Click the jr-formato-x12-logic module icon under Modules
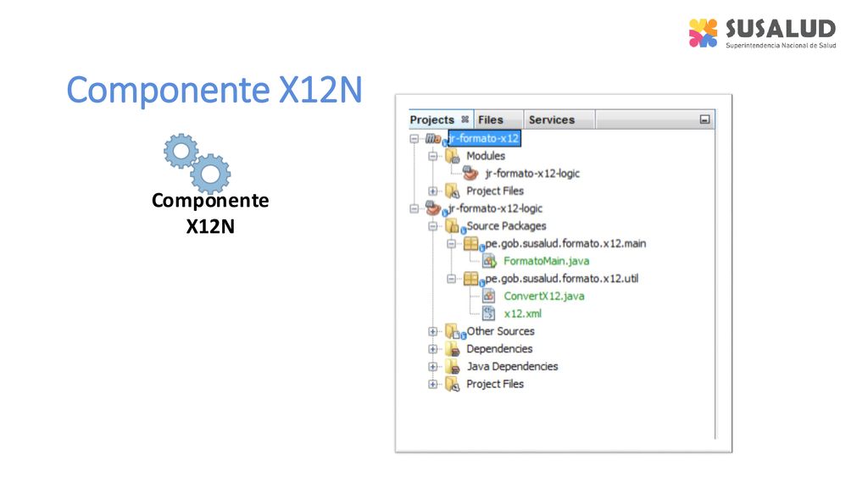Viewport: 868px width, 488px height. point(470,173)
